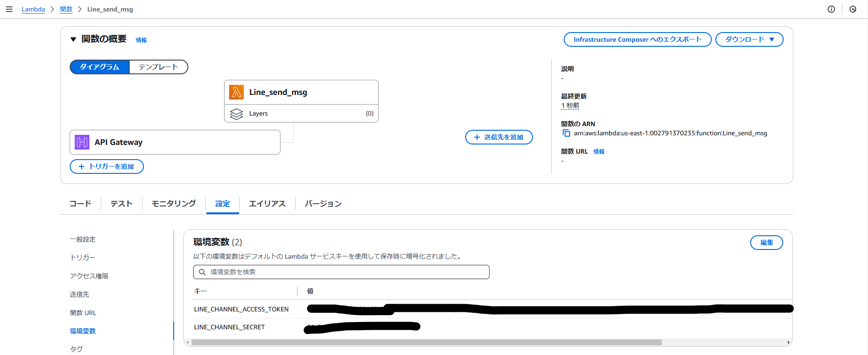The image size is (868, 355).
Task: Select the 設定 tab
Action: point(223,204)
